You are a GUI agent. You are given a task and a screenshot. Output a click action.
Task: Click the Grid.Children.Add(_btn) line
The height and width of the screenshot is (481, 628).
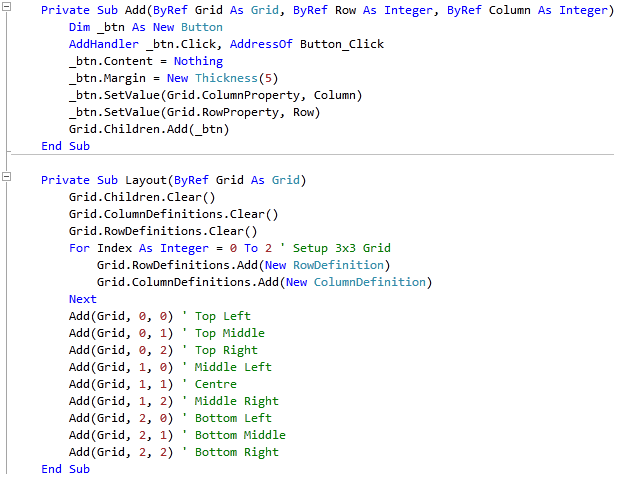click(148, 129)
